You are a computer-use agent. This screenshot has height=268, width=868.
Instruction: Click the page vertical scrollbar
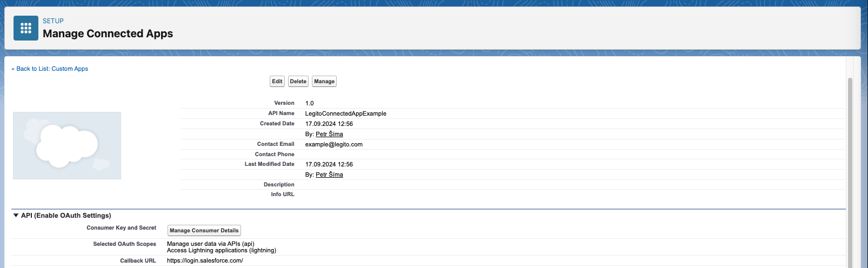850,173
